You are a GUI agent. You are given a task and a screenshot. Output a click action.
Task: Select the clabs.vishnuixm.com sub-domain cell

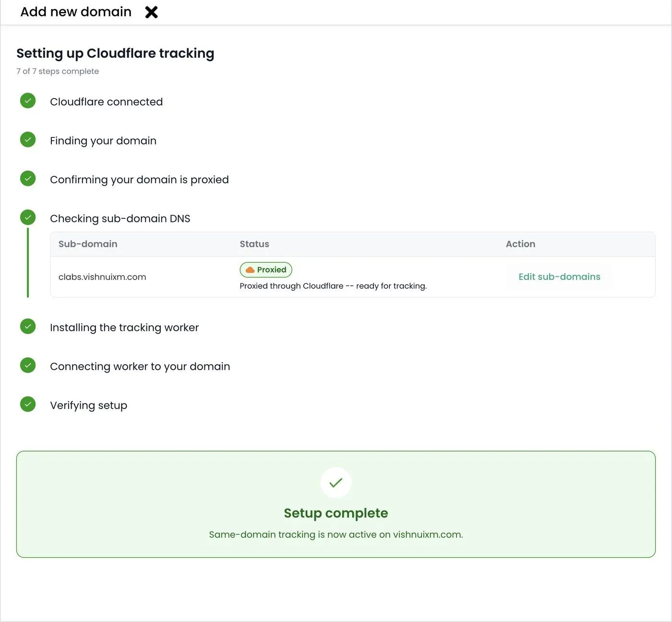pyautogui.click(x=102, y=277)
